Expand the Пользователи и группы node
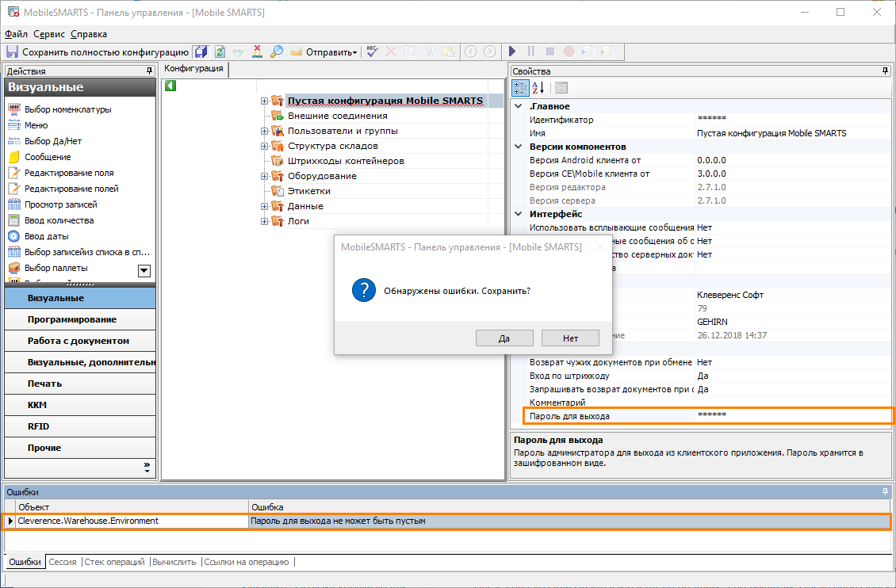 [265, 132]
